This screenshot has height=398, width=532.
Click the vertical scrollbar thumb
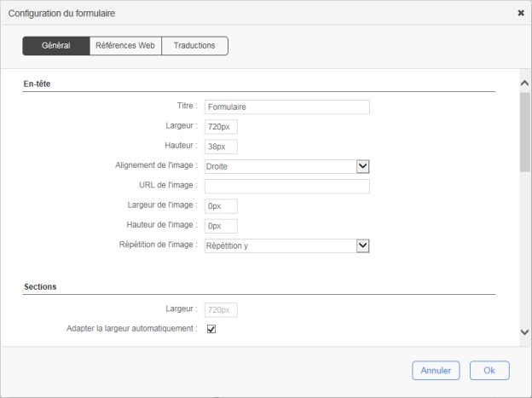point(524,132)
